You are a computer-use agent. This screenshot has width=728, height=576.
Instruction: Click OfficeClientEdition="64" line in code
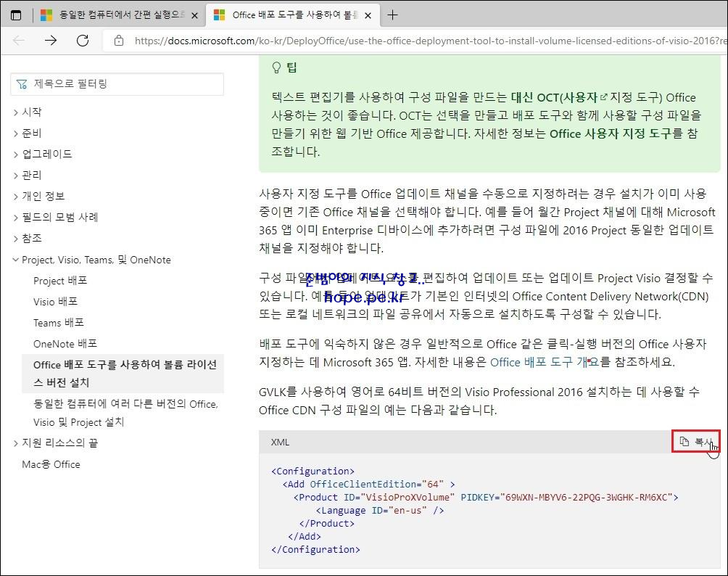(368, 485)
